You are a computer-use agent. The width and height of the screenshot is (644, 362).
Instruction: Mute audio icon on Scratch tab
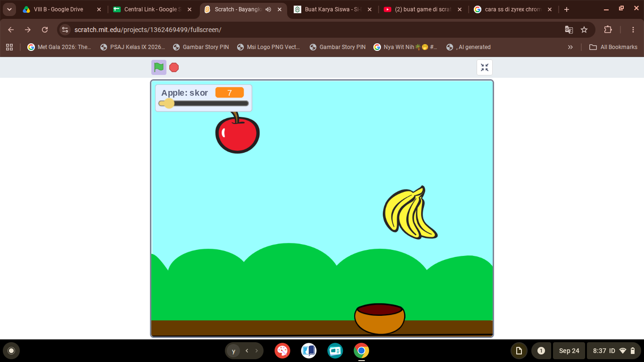point(268,9)
